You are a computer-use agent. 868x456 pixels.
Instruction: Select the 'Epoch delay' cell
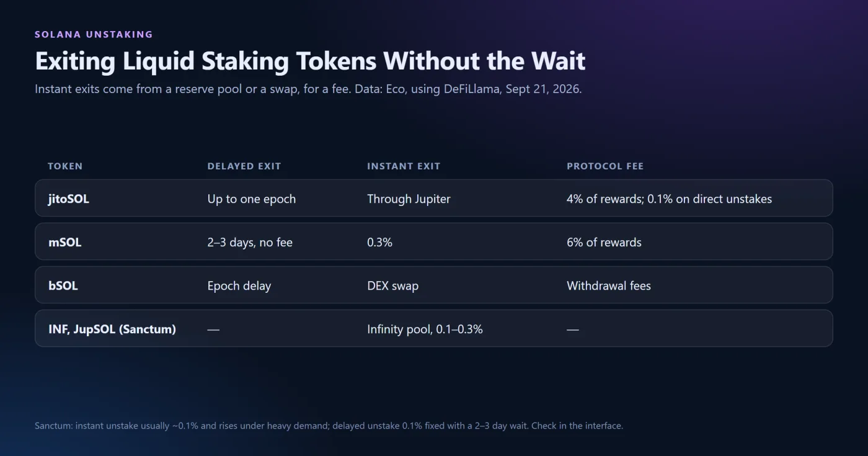(239, 286)
